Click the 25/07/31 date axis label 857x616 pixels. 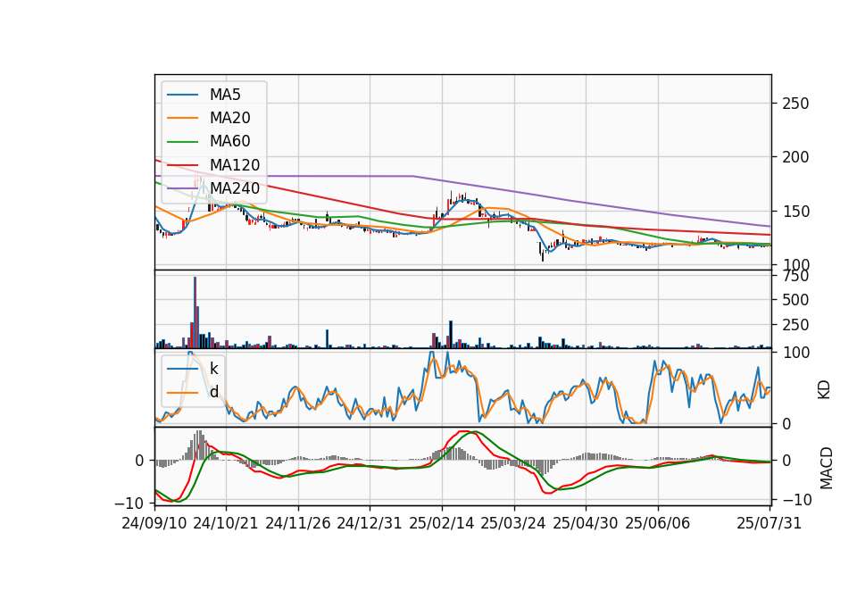tap(769, 523)
